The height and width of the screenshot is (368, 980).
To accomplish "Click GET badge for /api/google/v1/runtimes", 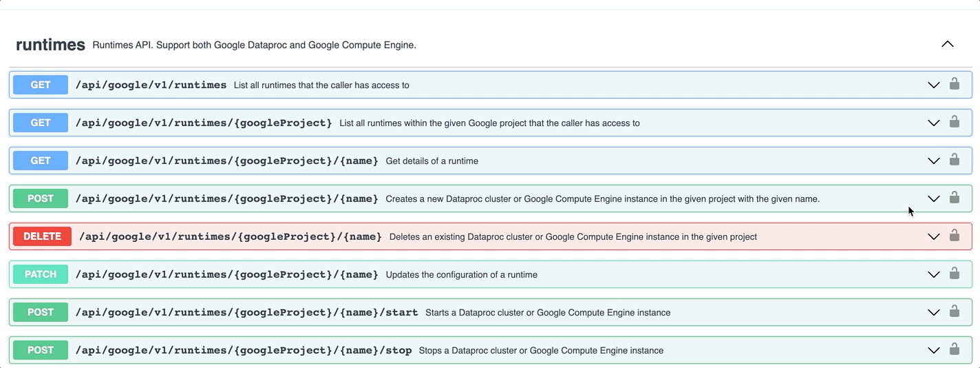I will point(41,85).
